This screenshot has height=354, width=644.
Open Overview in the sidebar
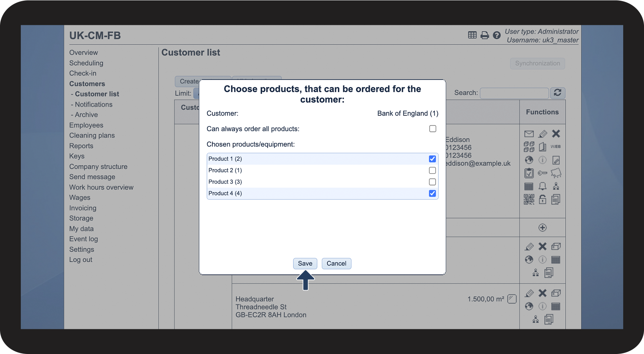(83, 52)
